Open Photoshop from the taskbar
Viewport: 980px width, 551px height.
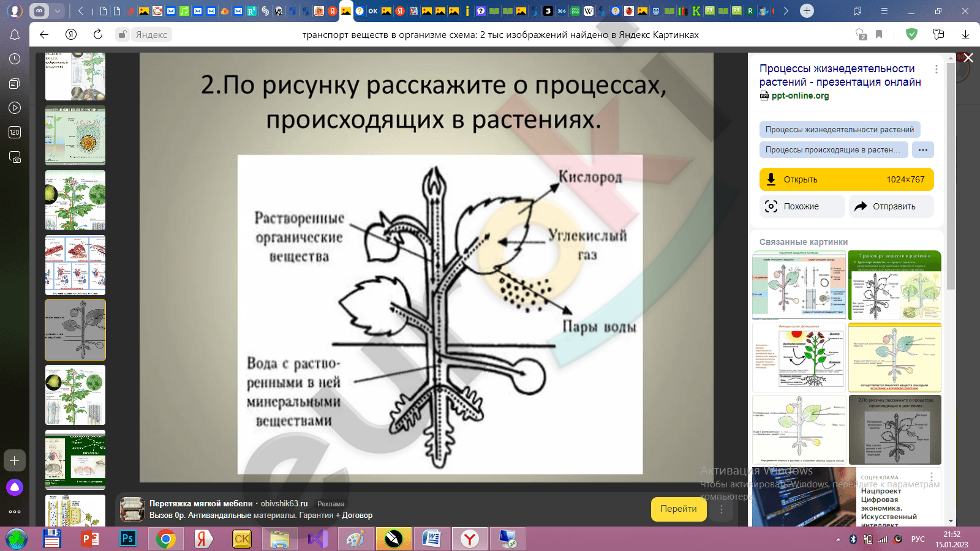click(127, 539)
